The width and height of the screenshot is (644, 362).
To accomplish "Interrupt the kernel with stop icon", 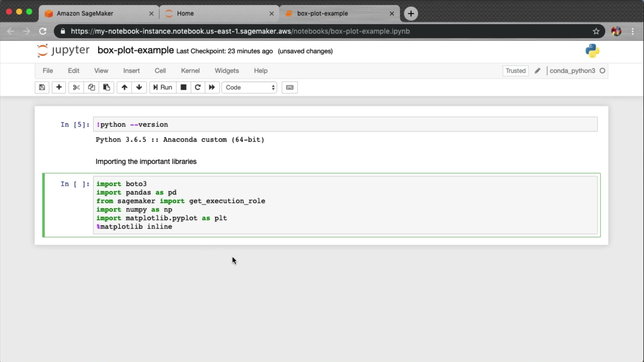I will pyautogui.click(x=183, y=87).
